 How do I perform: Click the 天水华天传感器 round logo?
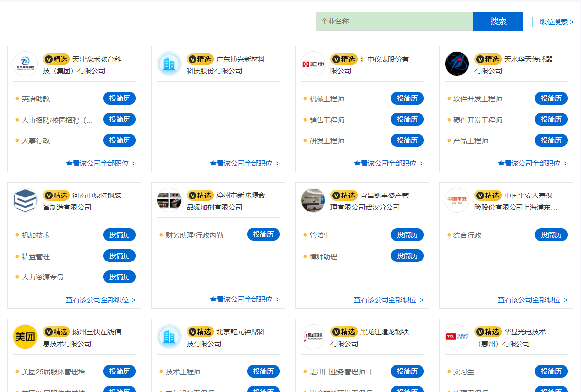tap(457, 64)
